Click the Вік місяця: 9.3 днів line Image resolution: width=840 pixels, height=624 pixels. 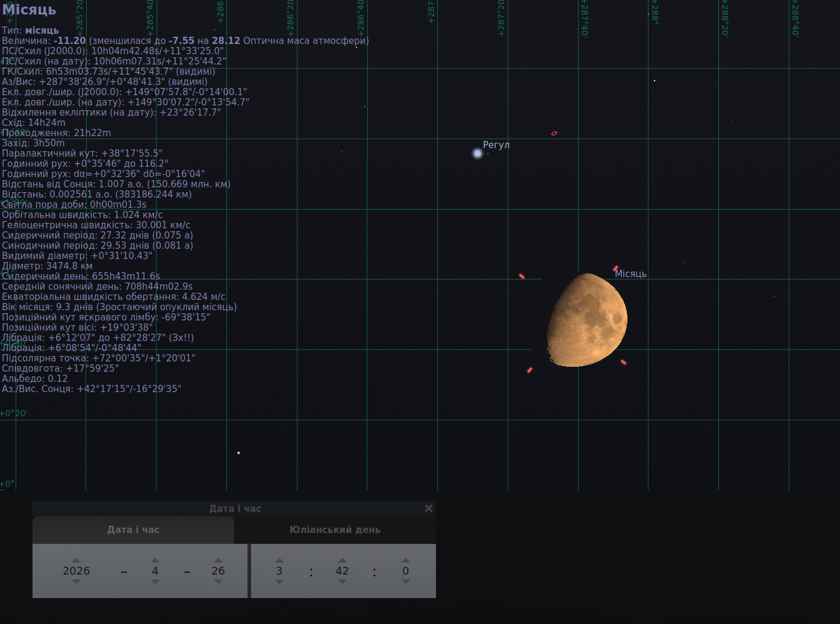point(119,307)
